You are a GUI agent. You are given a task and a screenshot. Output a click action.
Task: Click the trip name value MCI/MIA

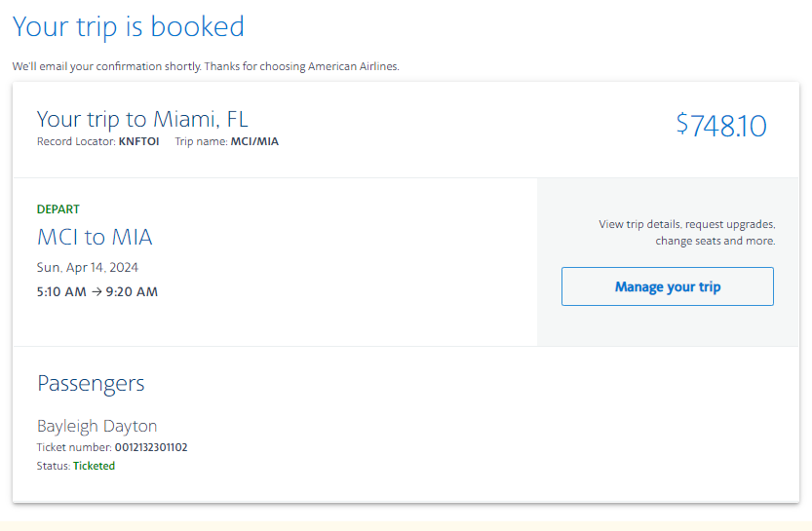coord(254,141)
